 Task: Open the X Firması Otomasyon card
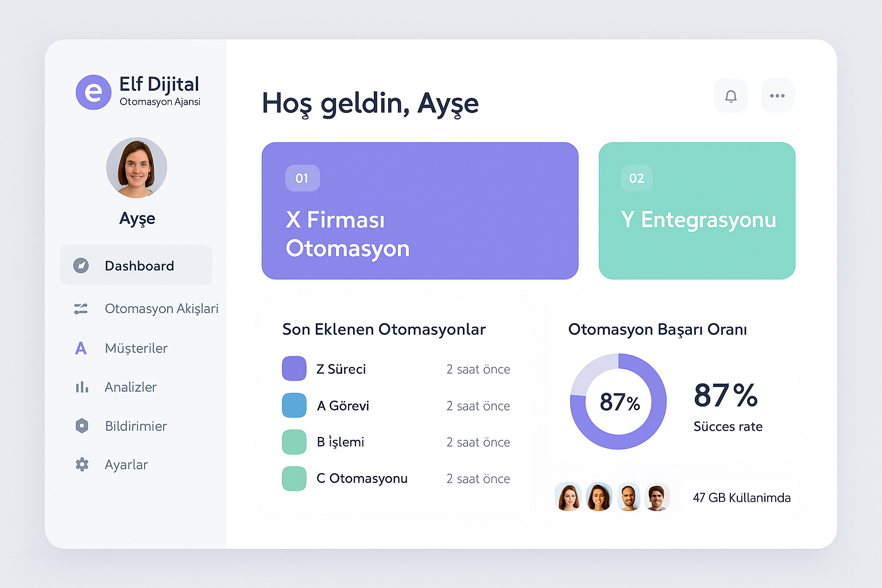pos(420,211)
